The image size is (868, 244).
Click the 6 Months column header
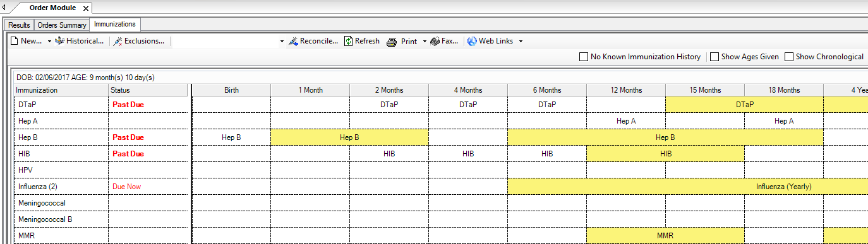click(547, 90)
